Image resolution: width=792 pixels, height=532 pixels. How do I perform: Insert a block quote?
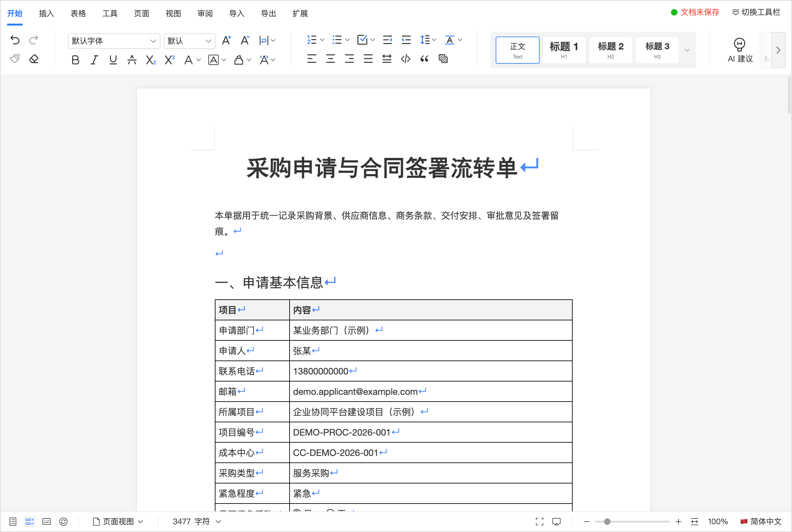[x=424, y=59]
